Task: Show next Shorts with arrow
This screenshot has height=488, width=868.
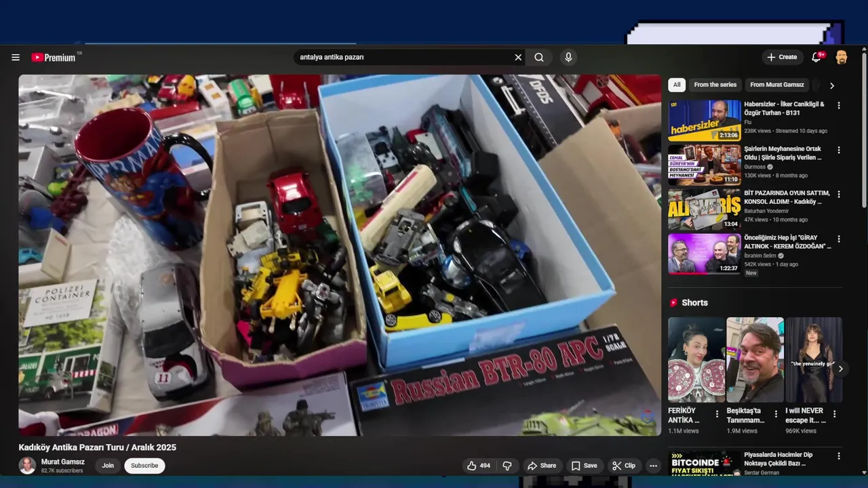Action: click(x=840, y=369)
